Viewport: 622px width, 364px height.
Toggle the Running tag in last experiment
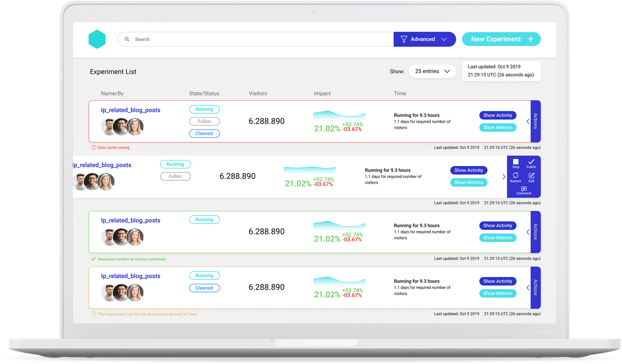204,276
